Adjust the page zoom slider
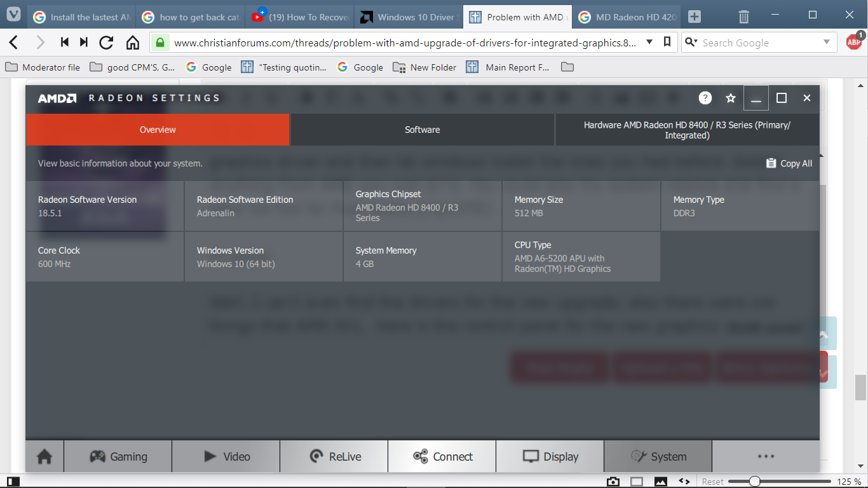Screen dimensions: 868x488 (780, 482)
